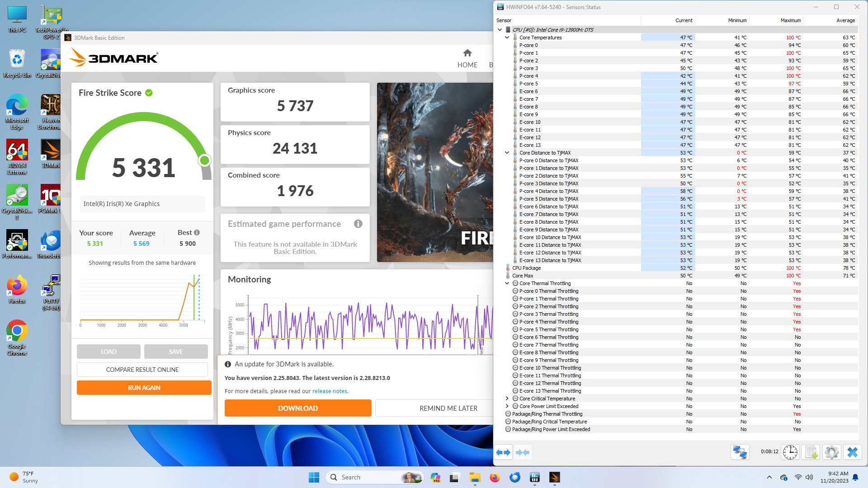The image size is (868, 488).
Task: Open Recycle Bin on desktop
Action: coord(17,63)
